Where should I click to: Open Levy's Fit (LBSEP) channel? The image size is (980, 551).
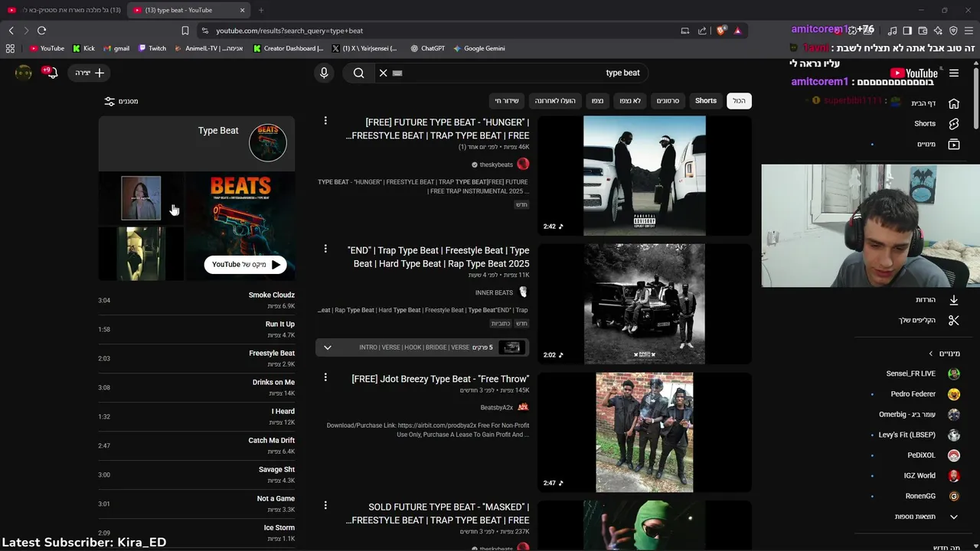[918, 435]
